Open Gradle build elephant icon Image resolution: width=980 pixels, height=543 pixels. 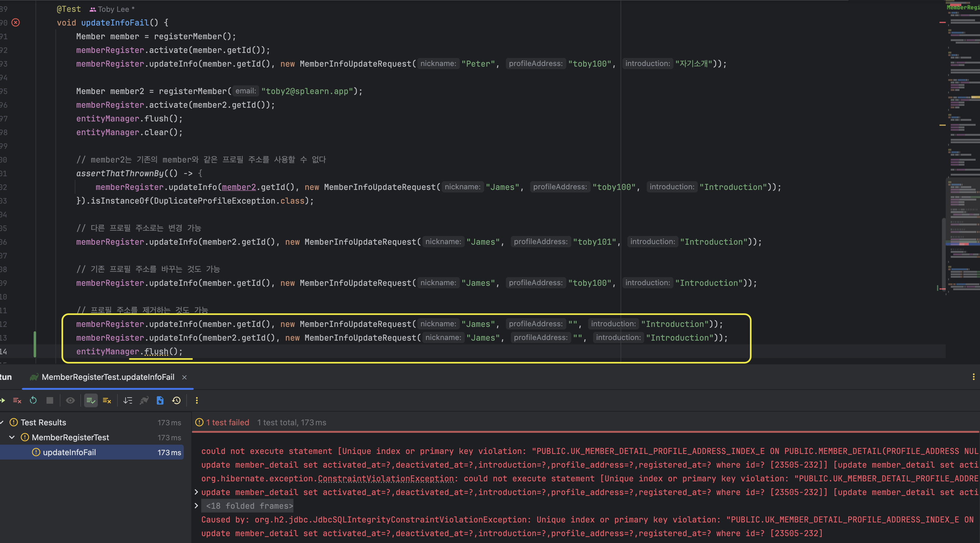click(x=144, y=400)
